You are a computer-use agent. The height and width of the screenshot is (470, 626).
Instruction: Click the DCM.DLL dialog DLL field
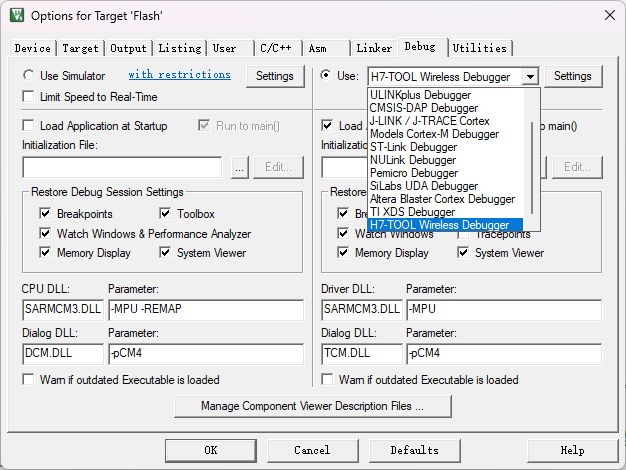(63, 354)
